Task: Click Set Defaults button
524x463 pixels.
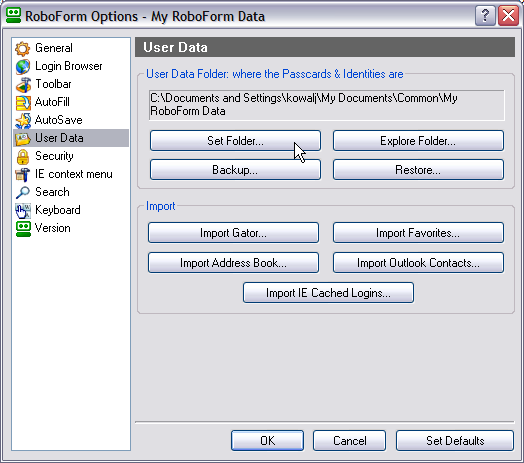Action: click(455, 441)
